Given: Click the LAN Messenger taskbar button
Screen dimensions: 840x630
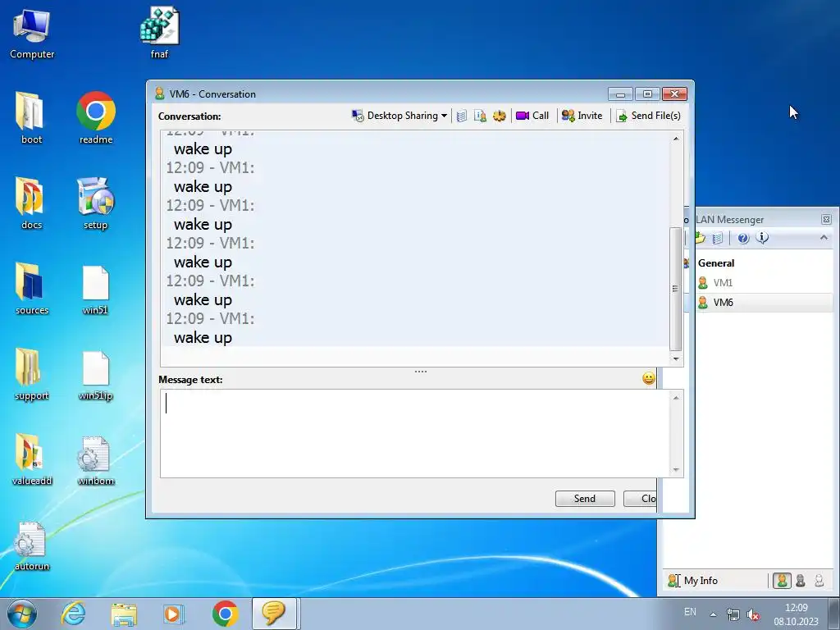Looking at the screenshot, I should tap(274, 614).
